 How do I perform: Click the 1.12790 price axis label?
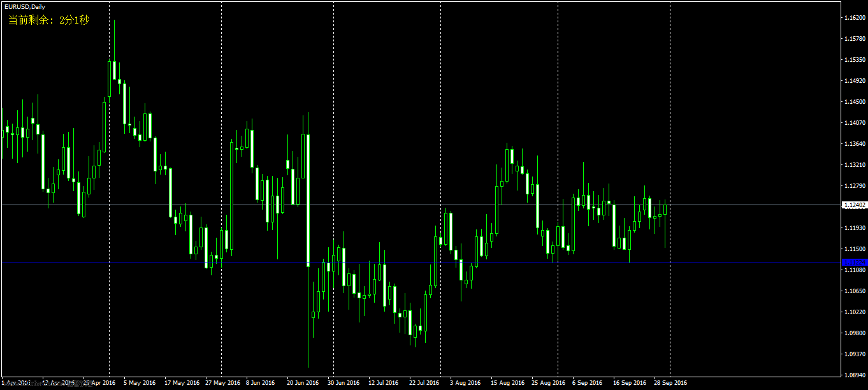855,186
